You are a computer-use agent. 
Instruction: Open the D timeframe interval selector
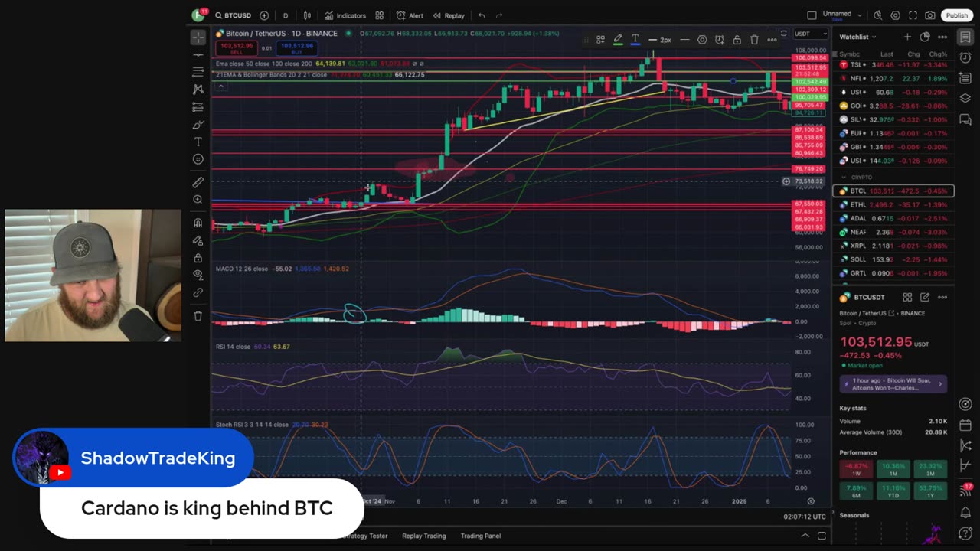286,15
